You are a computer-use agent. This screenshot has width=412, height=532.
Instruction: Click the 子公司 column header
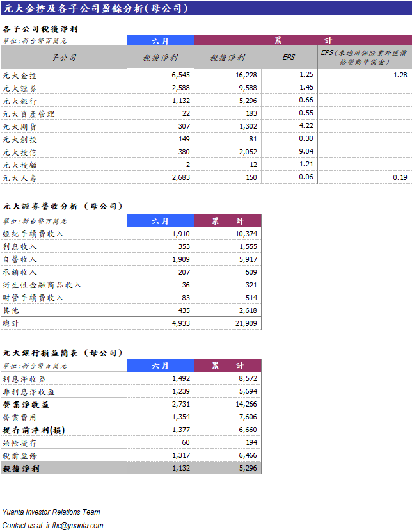coord(64,58)
